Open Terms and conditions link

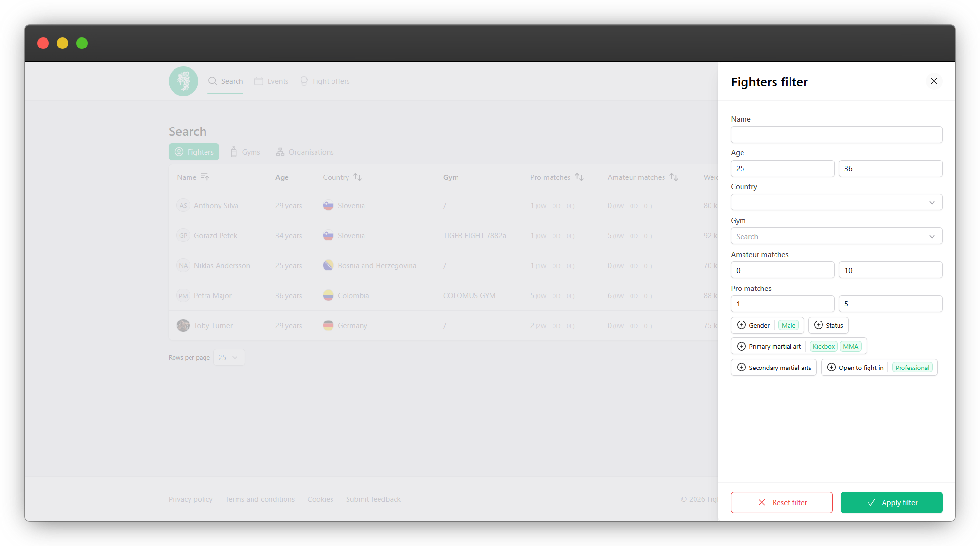click(260, 499)
